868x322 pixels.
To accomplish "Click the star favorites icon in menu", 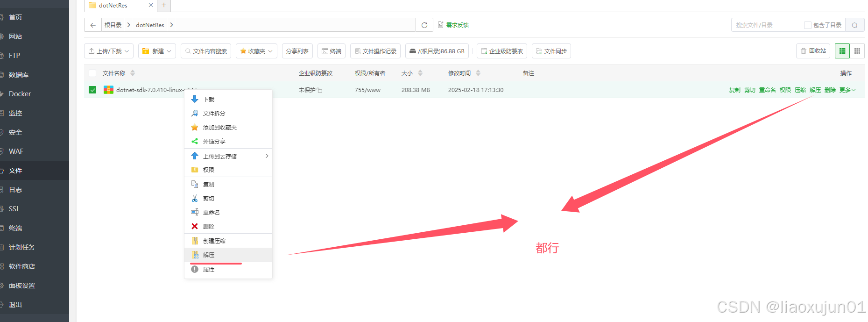I will tap(195, 127).
